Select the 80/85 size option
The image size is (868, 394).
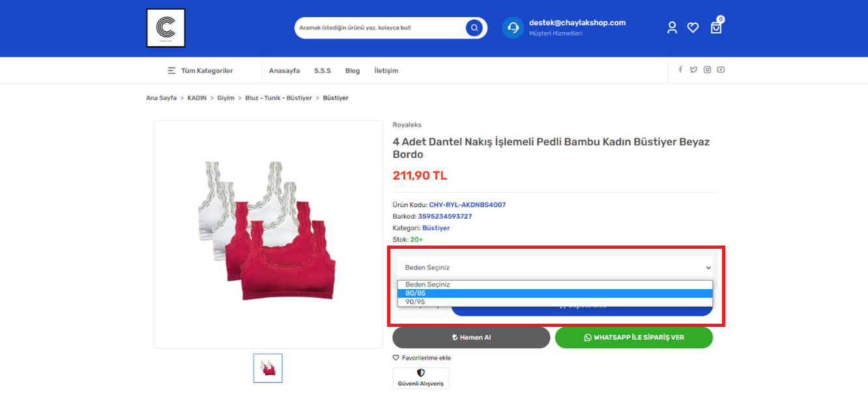point(555,293)
